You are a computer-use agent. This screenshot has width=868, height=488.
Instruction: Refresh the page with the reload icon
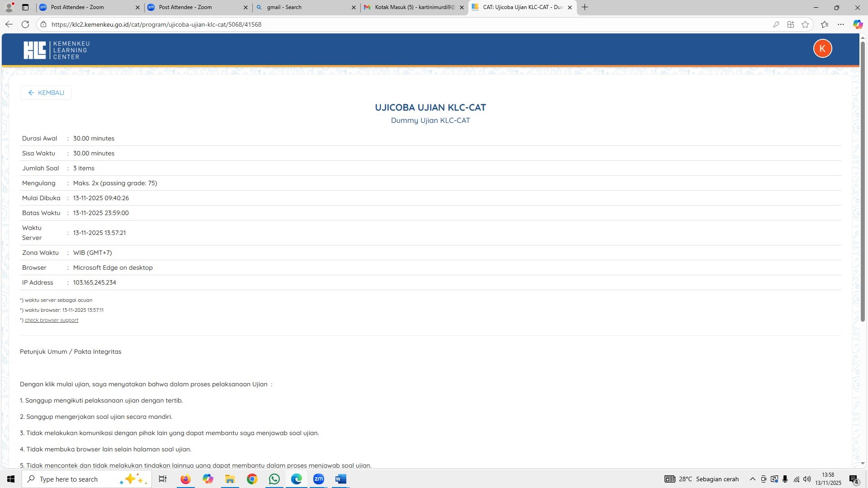pyautogui.click(x=25, y=24)
